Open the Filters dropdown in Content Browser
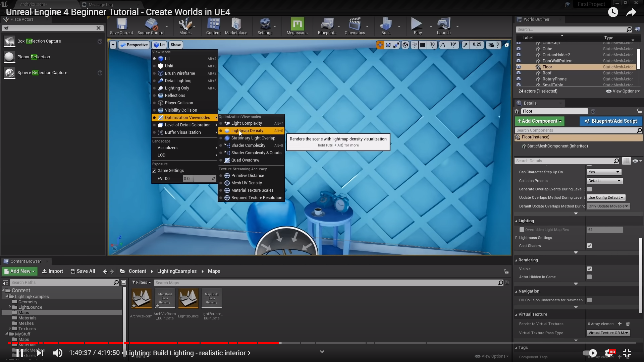 (x=141, y=283)
